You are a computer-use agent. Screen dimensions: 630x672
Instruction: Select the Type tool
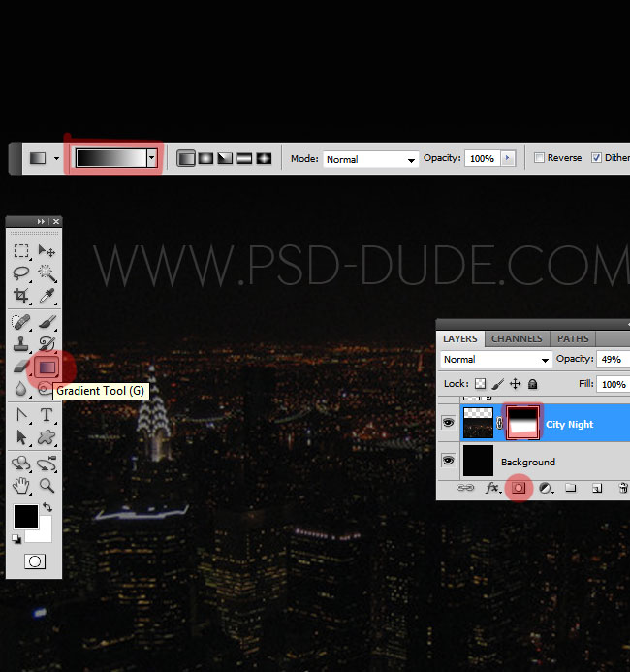[x=47, y=415]
